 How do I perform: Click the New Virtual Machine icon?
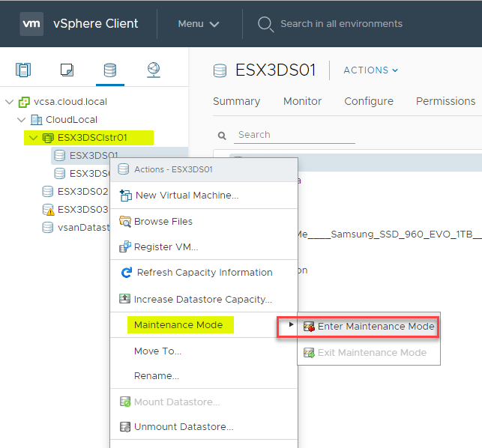coord(125,196)
